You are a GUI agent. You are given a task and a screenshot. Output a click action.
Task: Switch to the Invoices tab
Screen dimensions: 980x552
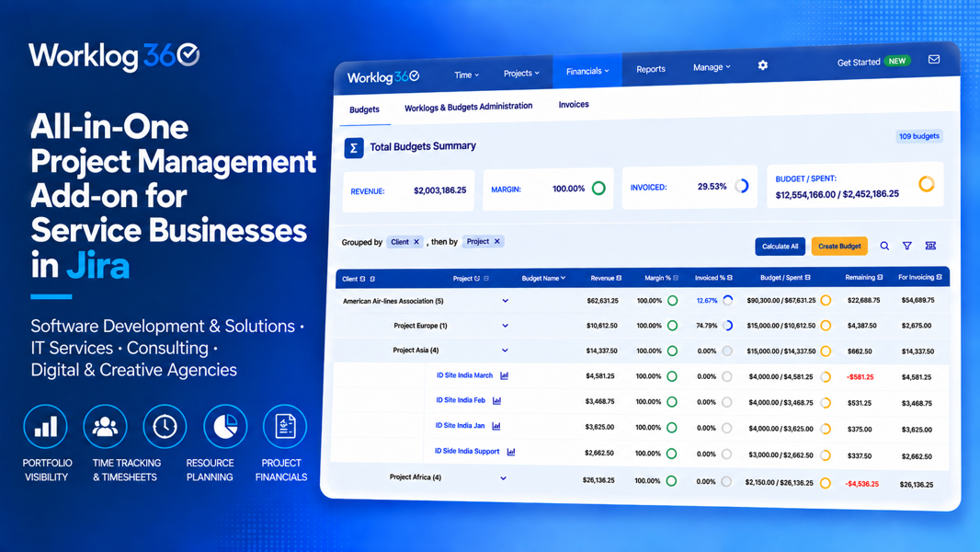click(x=574, y=104)
